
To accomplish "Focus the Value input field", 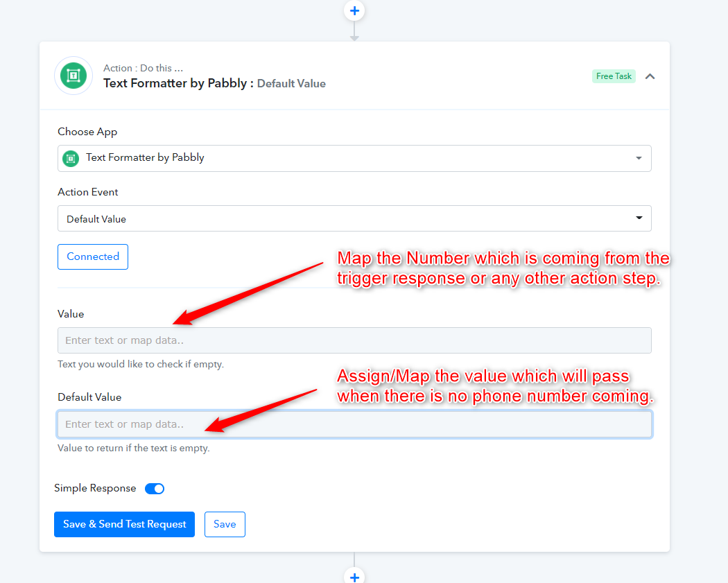I will point(354,340).
